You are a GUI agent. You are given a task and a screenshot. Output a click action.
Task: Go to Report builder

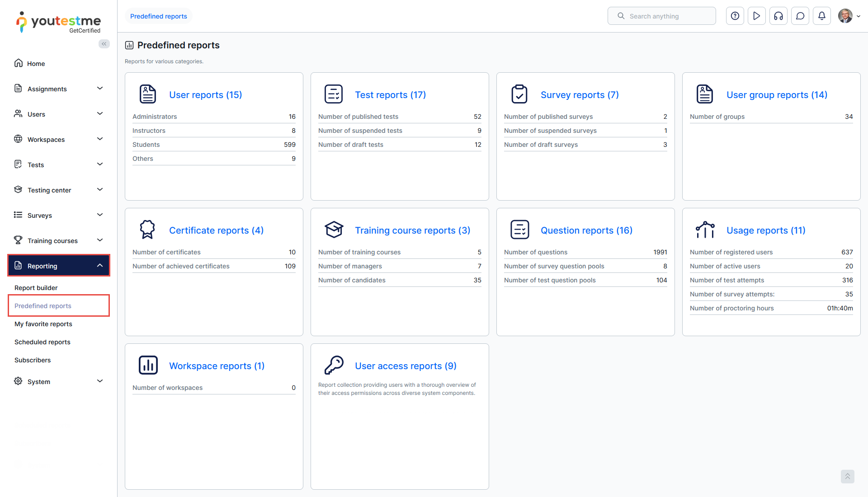[36, 288]
